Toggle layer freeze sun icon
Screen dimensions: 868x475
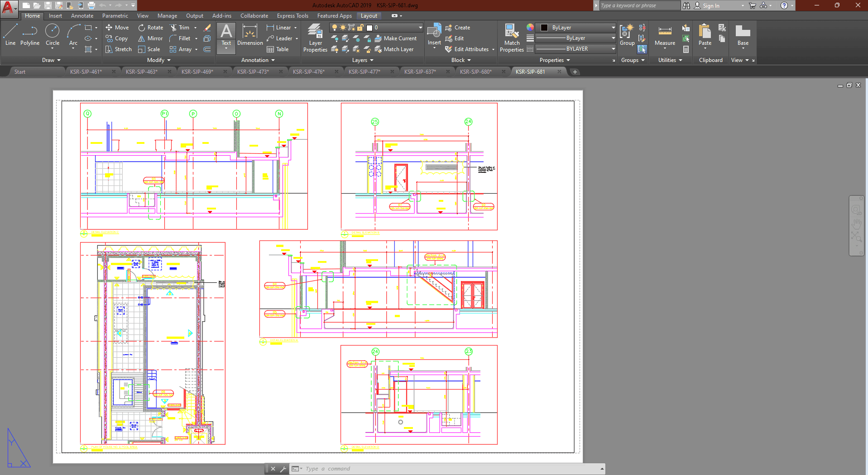coord(343,28)
